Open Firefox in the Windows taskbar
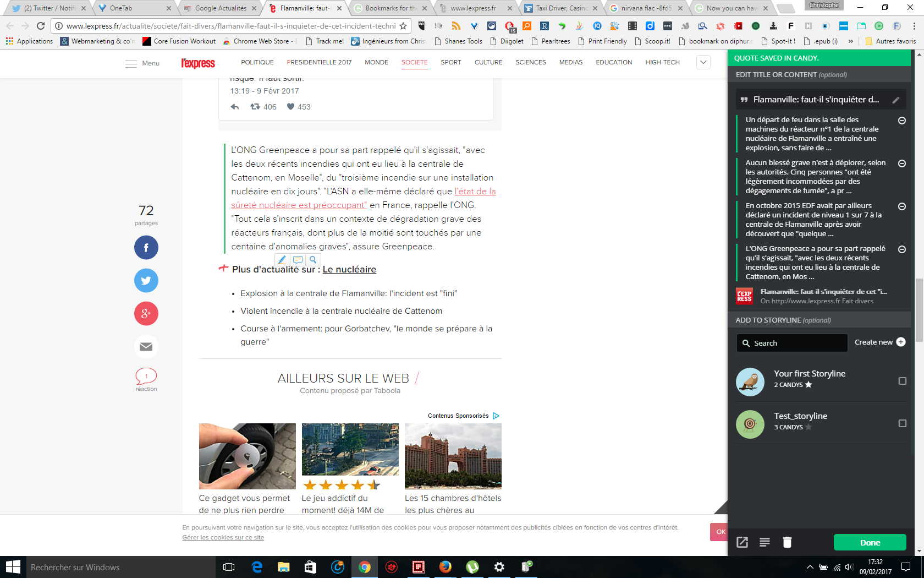The width and height of the screenshot is (924, 578). (x=445, y=567)
